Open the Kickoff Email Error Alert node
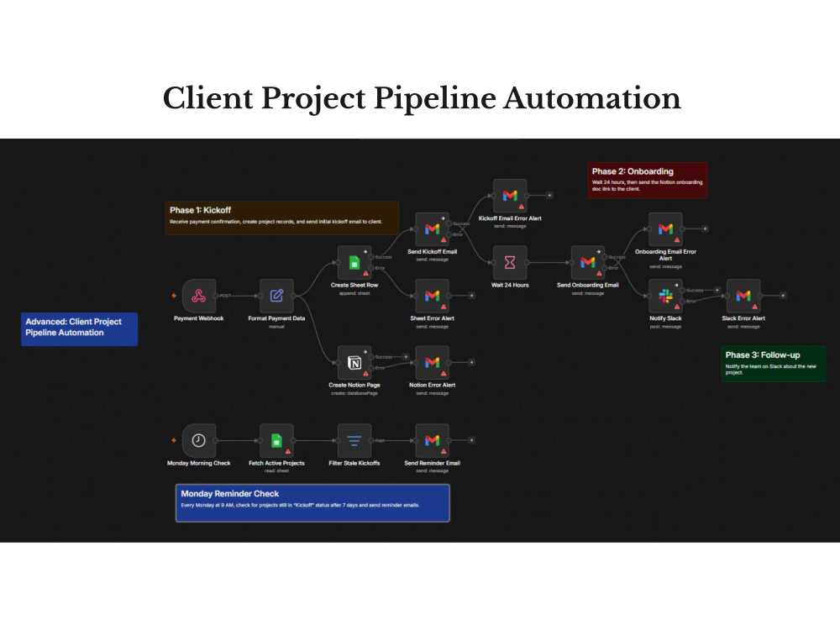Screen dimensions: 840x630 (x=510, y=196)
